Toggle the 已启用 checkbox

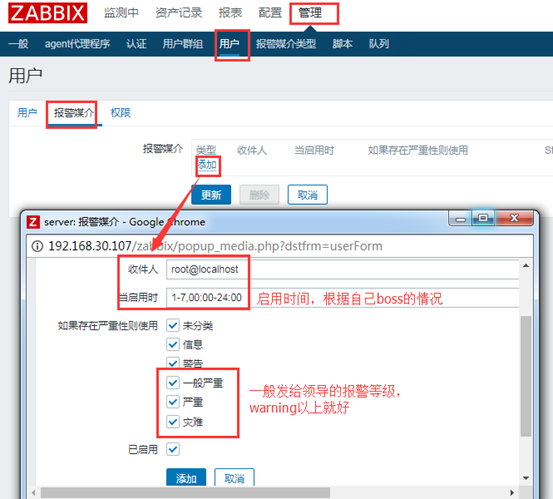173,449
